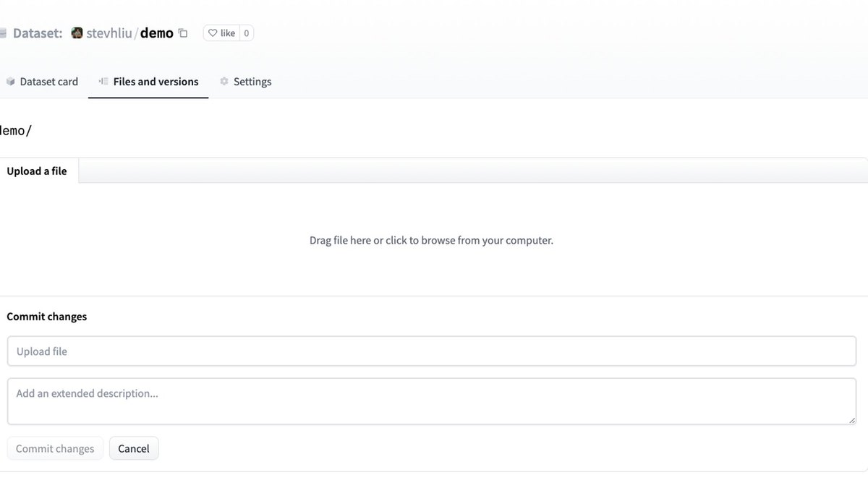Click the description box resize handle
The image size is (868, 488).
coord(851,419)
